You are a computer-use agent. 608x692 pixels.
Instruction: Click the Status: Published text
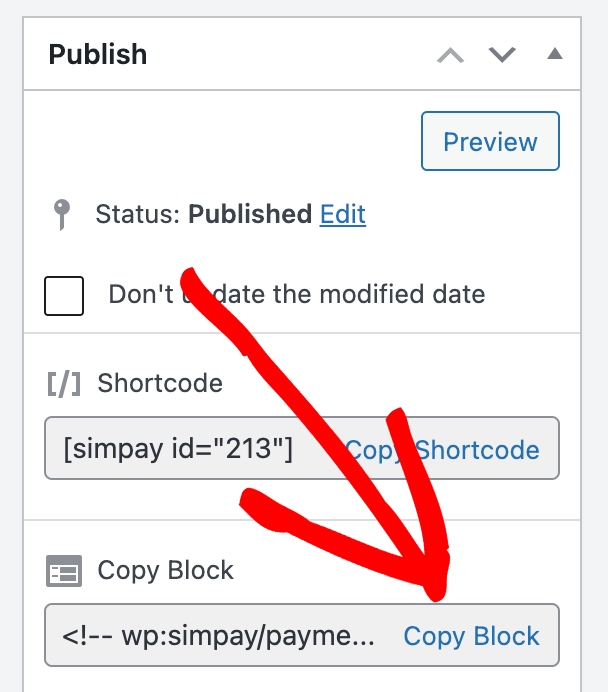(x=203, y=214)
